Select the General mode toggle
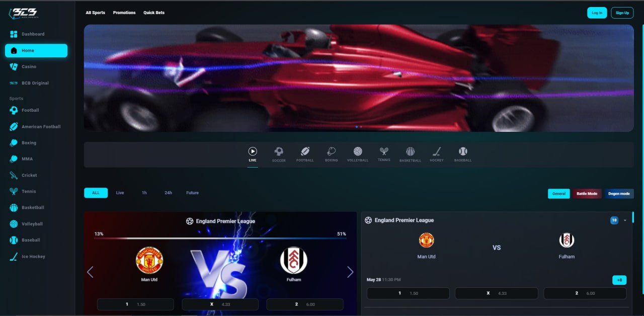 click(558, 193)
